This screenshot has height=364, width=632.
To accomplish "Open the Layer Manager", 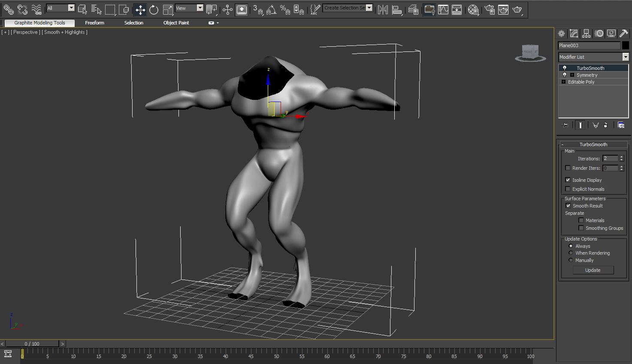I will (413, 9).
